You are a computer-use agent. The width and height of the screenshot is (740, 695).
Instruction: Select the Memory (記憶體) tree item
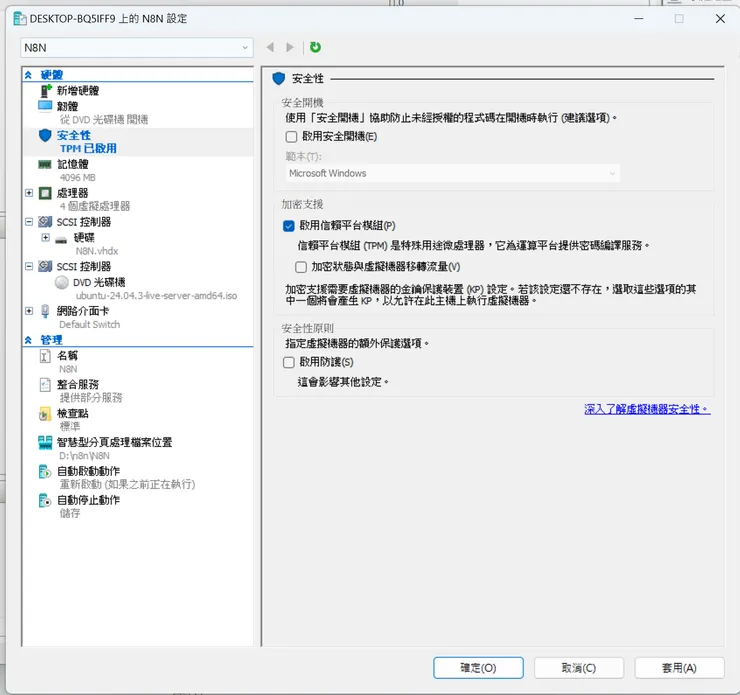pyautogui.click(x=73, y=164)
